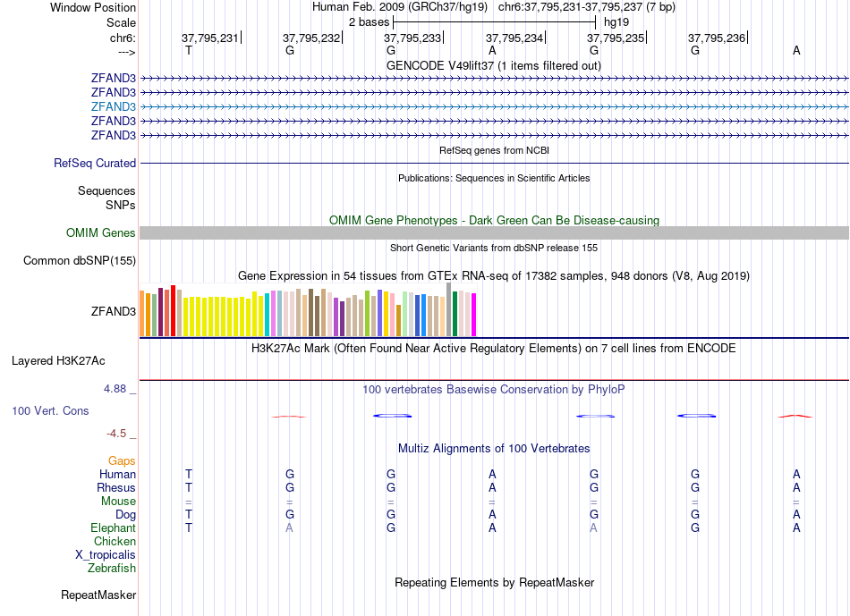Click the 37,795,231 ruler position
This screenshot has width=850, height=616.
coord(209,38)
